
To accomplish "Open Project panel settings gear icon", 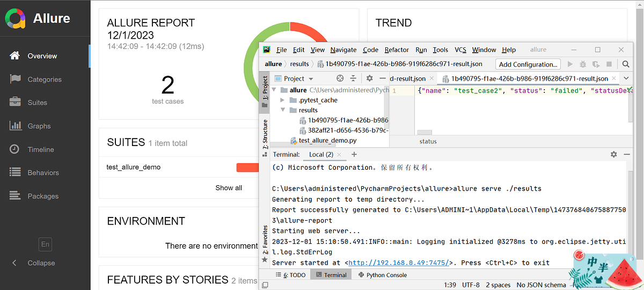I will (x=369, y=78).
